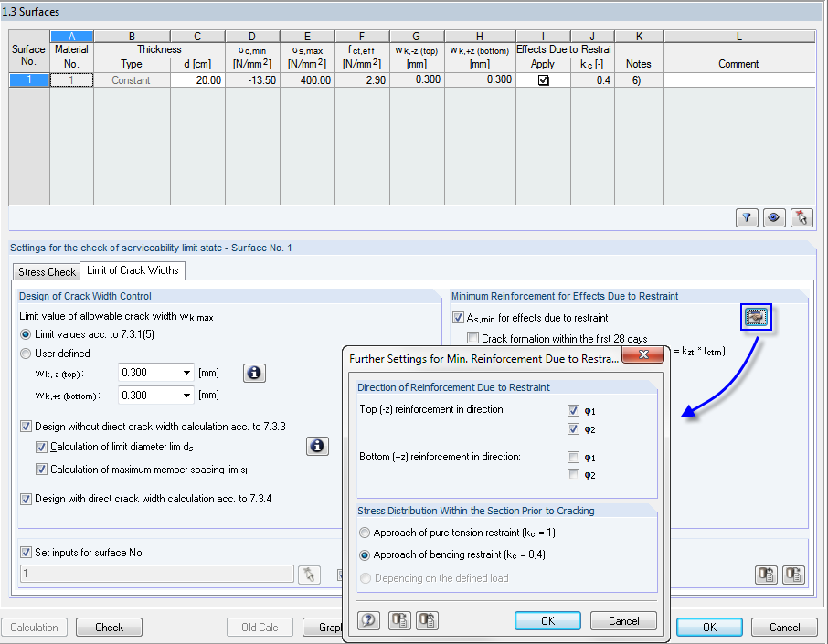Screen dimensions: 828x644
Task: Uncheck the φ1 top reinforcement direction checkbox
Action: 573,410
